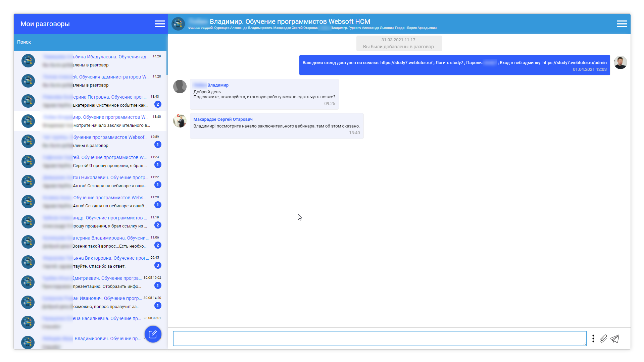Attach a file using the paperclip icon
The height and width of the screenshot is (362, 644).
[603, 339]
